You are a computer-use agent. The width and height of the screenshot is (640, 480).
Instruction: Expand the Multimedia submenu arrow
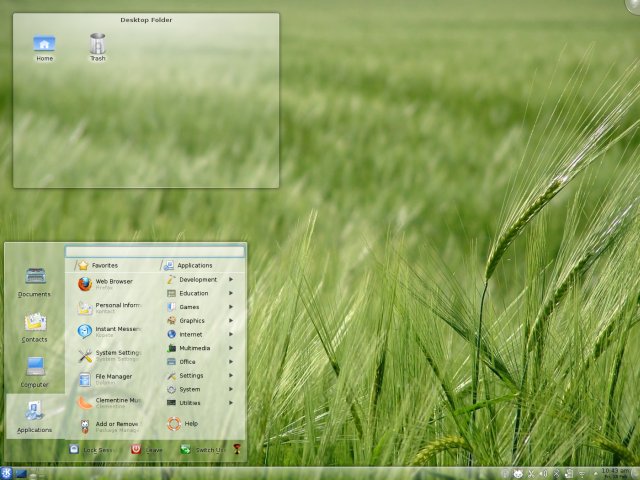click(x=231, y=348)
